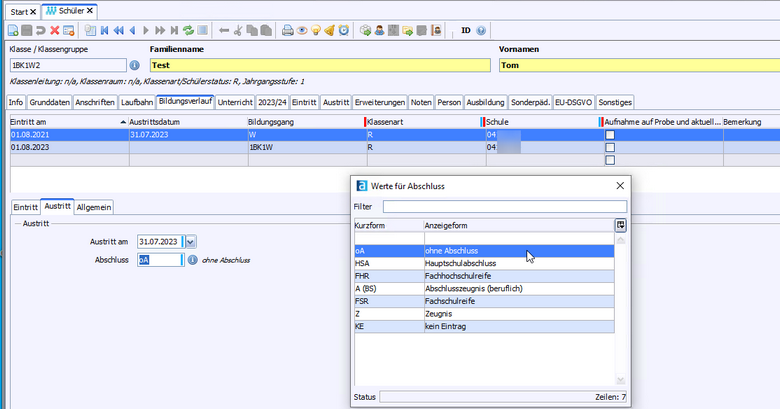Viewport: 780px width, 409px height.
Task: Toggle the checkbox in the empty third row
Action: pos(610,160)
